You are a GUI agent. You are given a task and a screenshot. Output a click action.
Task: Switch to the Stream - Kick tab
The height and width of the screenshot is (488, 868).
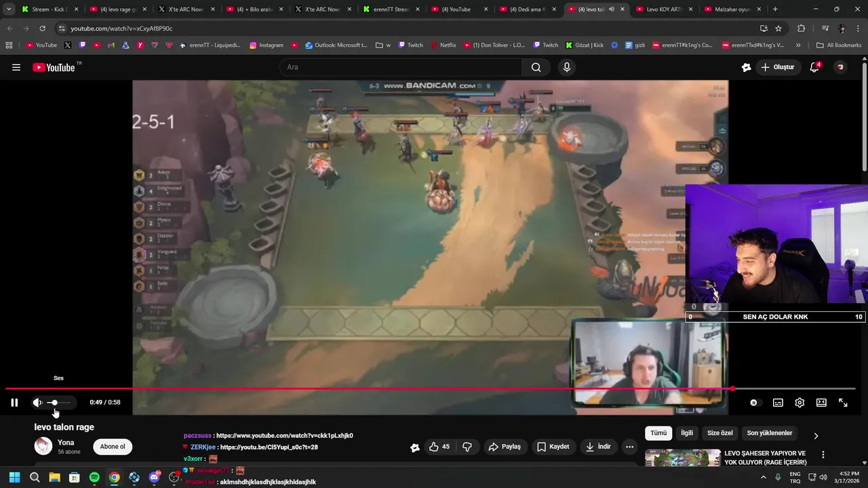(x=51, y=9)
